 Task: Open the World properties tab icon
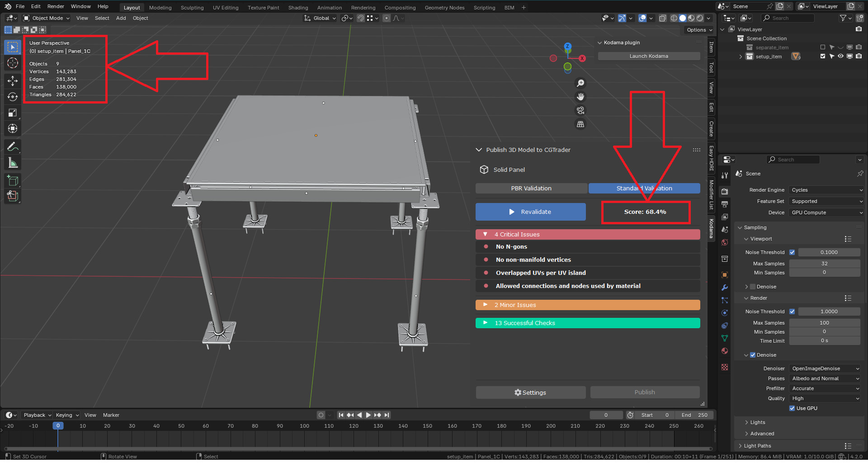pyautogui.click(x=725, y=242)
